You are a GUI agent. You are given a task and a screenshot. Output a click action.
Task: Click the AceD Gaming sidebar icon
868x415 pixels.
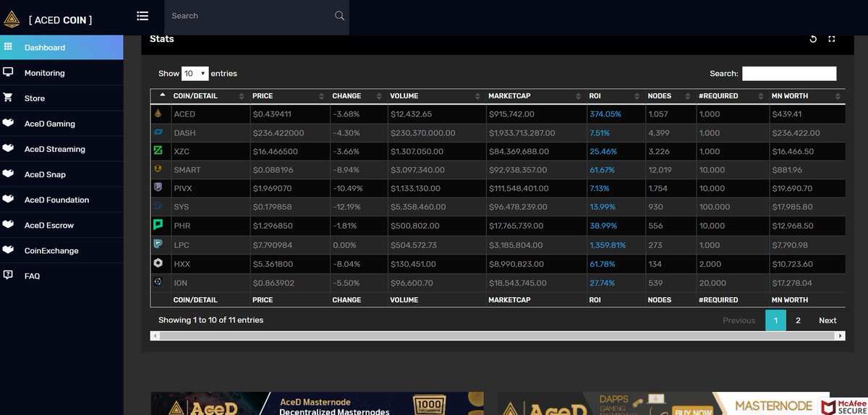click(x=8, y=123)
